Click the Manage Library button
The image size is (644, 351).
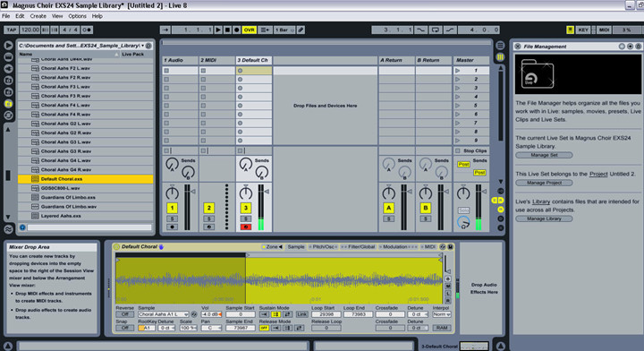(x=544, y=218)
